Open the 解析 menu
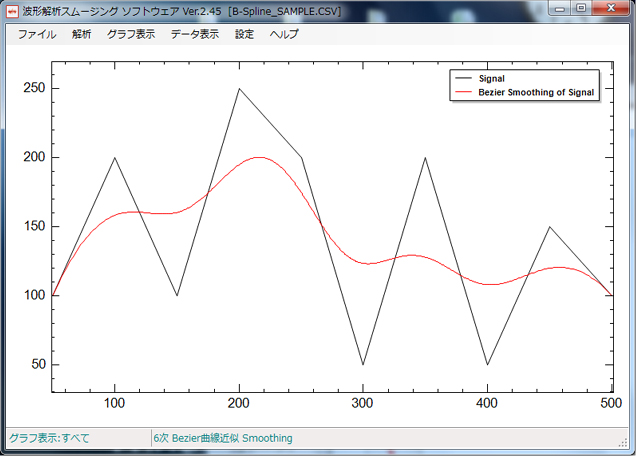636x456 pixels. [82, 34]
